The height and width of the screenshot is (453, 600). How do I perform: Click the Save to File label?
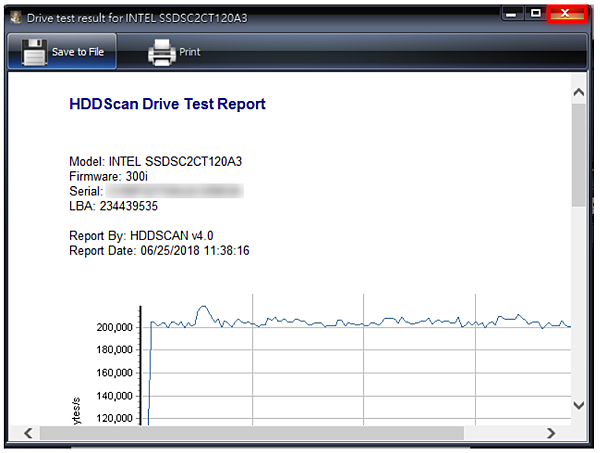[78, 52]
